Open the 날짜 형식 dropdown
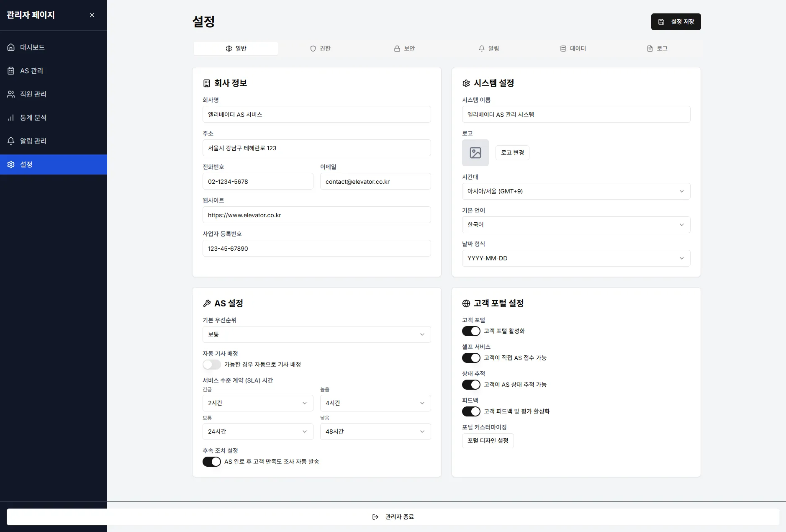Image resolution: width=786 pixels, height=532 pixels. click(576, 258)
